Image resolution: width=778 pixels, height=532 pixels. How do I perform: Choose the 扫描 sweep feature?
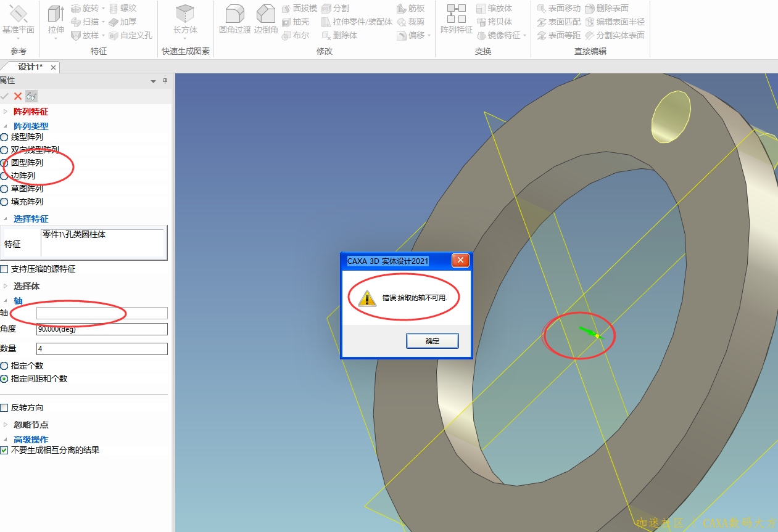(85, 22)
